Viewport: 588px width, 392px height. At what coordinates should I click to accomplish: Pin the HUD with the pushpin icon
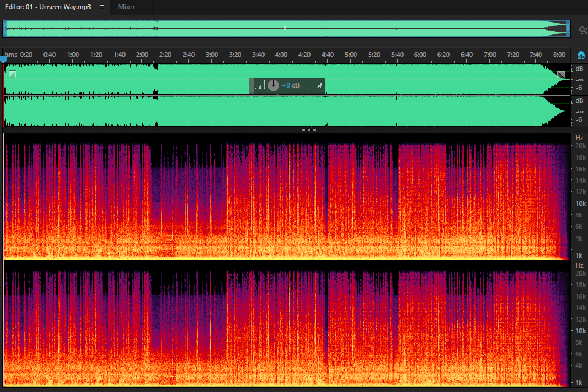(x=320, y=86)
